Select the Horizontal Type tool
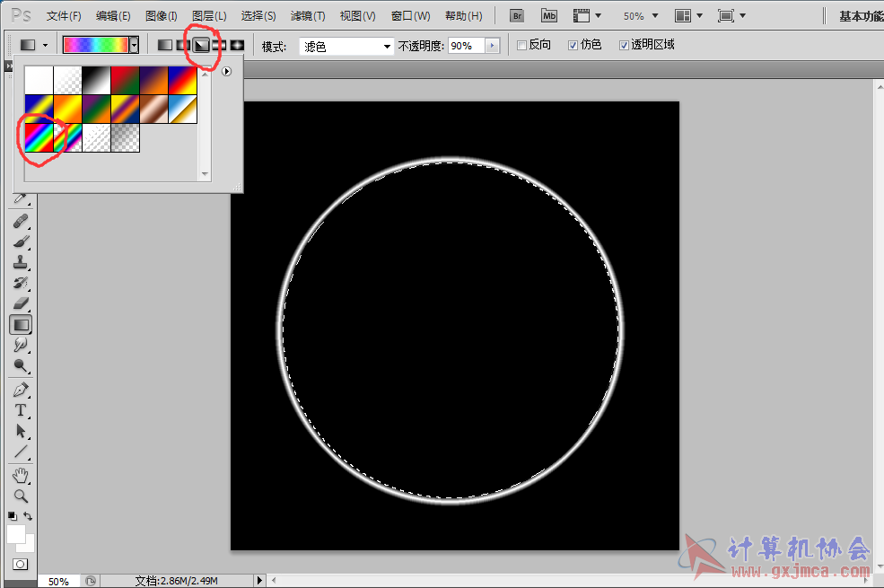This screenshot has width=884, height=588. pos(21,410)
